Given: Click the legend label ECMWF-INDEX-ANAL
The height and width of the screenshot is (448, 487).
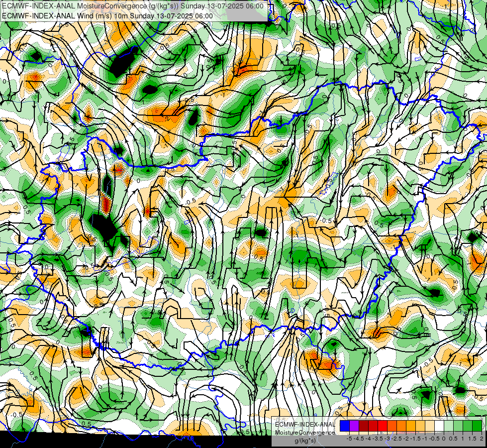Looking at the screenshot, I should click(305, 425).
